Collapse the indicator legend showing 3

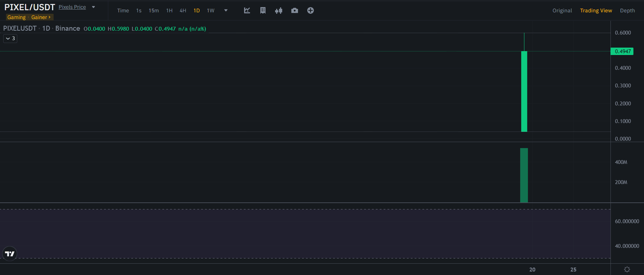[x=10, y=38]
